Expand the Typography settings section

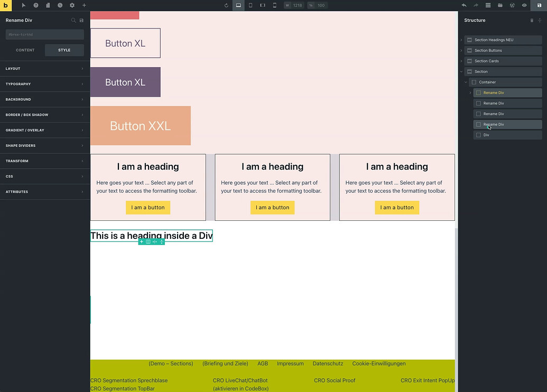click(x=45, y=83)
